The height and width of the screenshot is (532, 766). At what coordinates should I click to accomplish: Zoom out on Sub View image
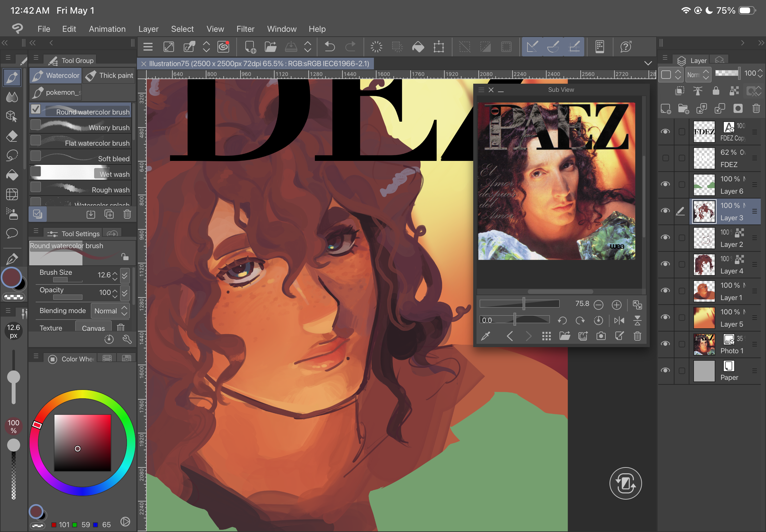(599, 305)
